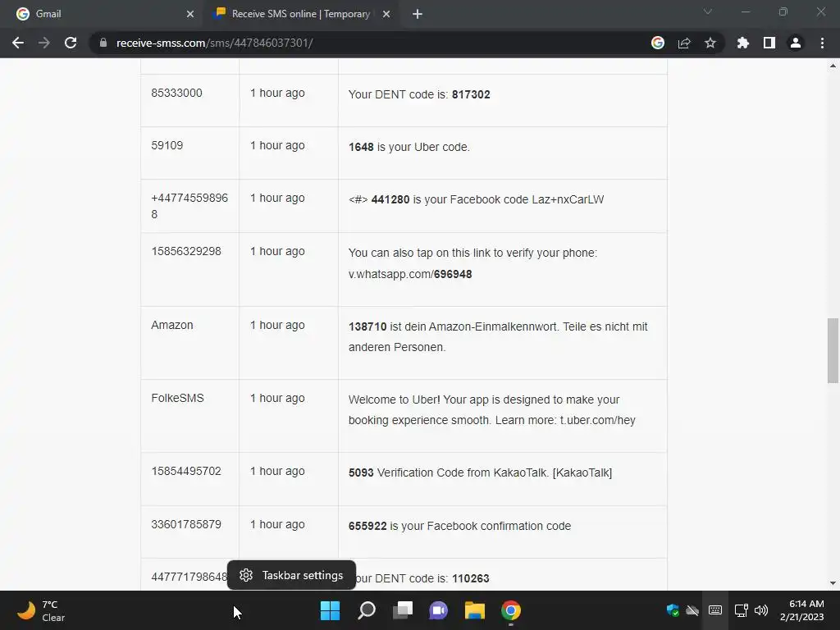840x630 pixels.
Task: Select Amazon code 138710
Action: point(367,326)
